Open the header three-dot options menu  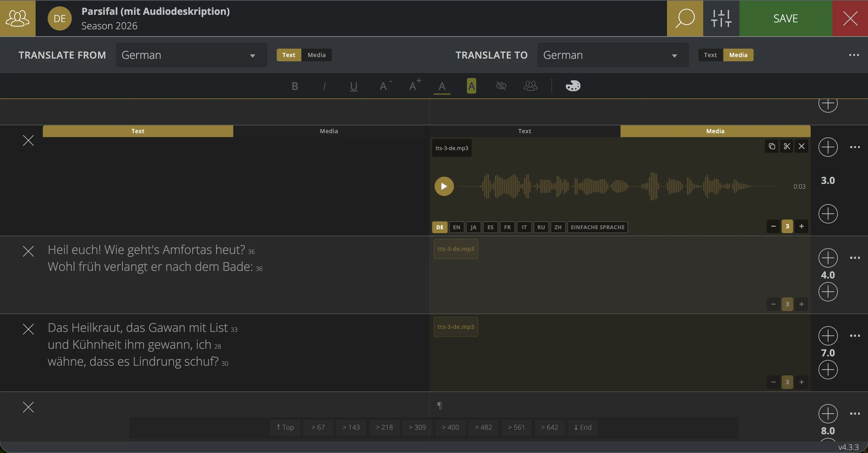click(x=854, y=55)
